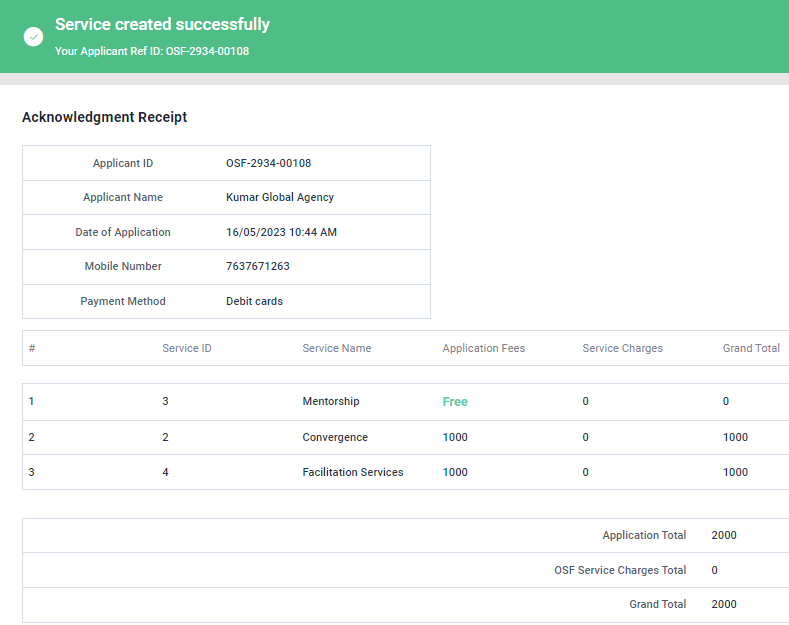Screen dimensions: 789x625
Task: Click the Facilitation Services row name
Action: [353, 472]
